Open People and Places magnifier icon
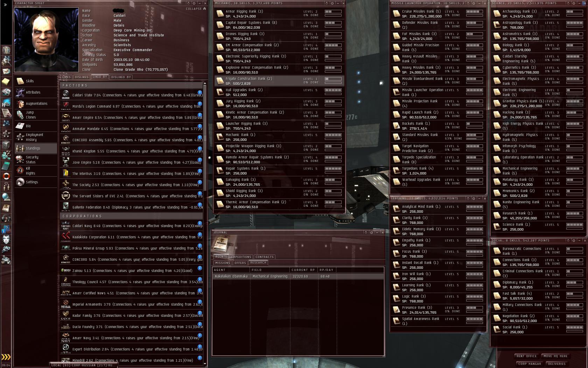588x368 pixels. tap(6, 60)
